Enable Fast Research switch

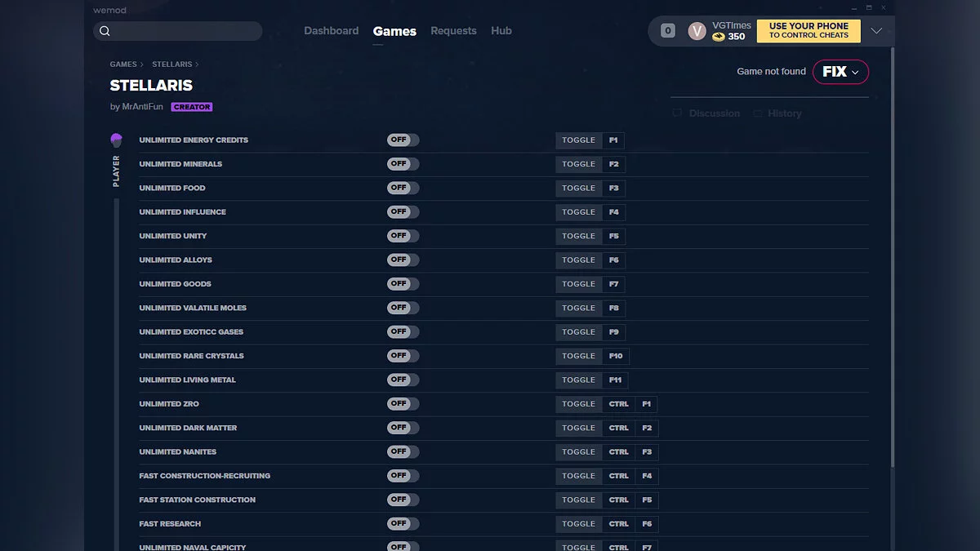(x=403, y=523)
